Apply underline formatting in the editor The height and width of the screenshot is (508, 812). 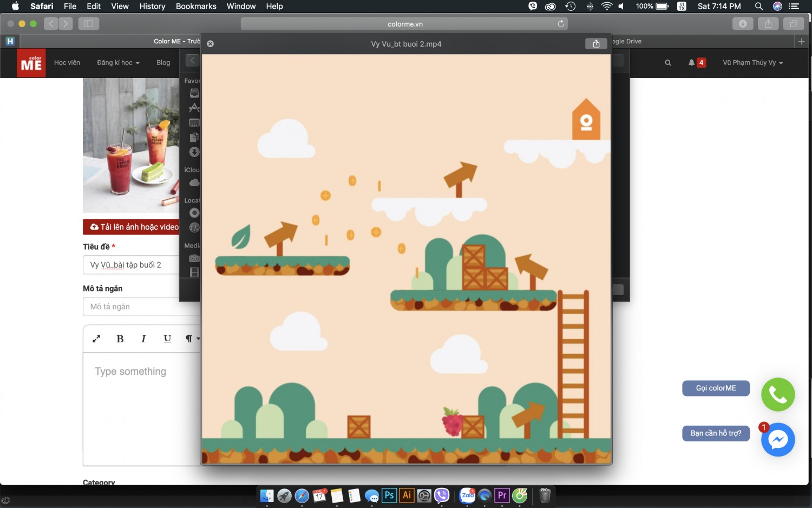[x=167, y=338]
